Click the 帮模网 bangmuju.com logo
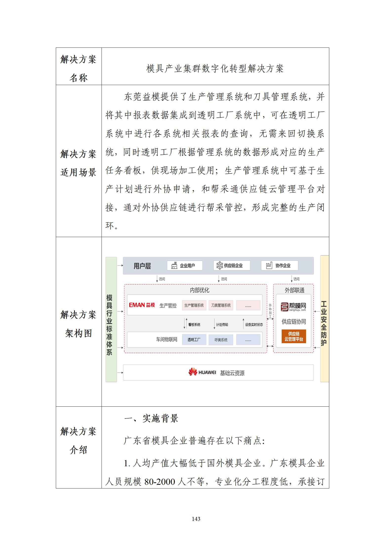392x555 pixels. click(x=293, y=307)
